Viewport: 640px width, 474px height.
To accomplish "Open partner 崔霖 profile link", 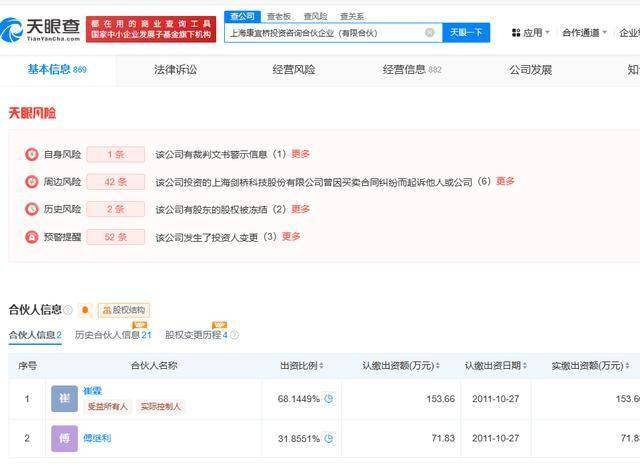I will click(x=92, y=391).
